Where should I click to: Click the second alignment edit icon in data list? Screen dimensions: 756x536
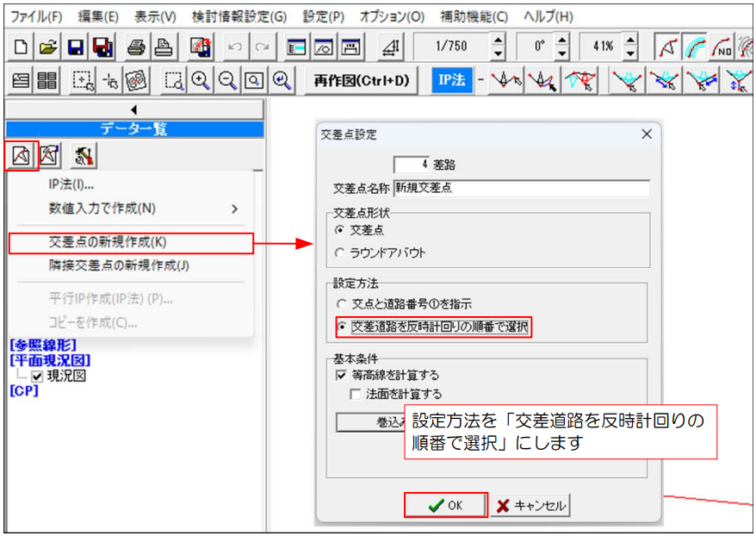point(49,155)
